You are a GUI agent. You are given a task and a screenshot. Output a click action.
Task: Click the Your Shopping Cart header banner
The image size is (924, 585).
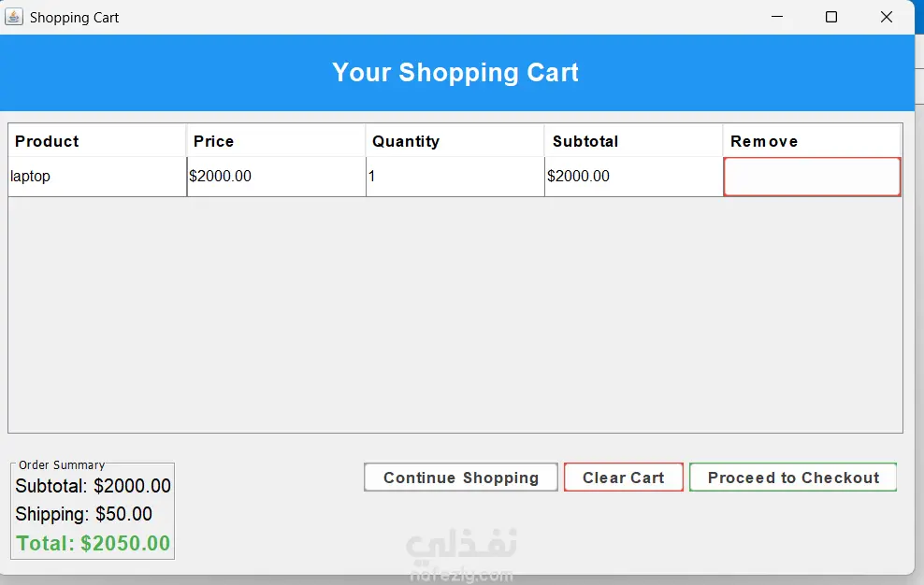point(456,73)
